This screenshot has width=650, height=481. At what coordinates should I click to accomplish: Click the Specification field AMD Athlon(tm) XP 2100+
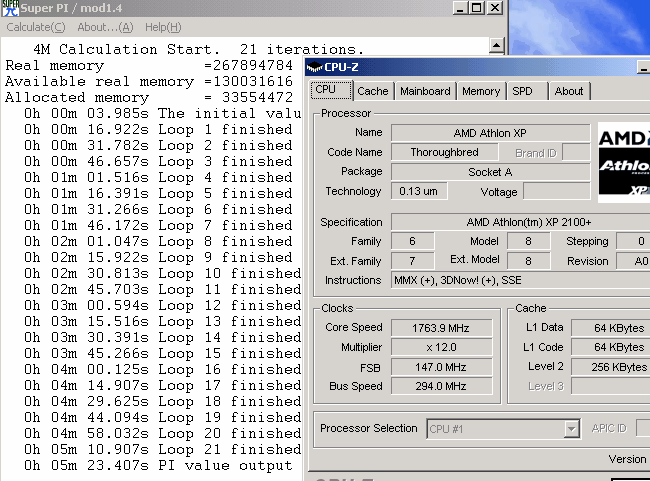[x=521, y=222]
